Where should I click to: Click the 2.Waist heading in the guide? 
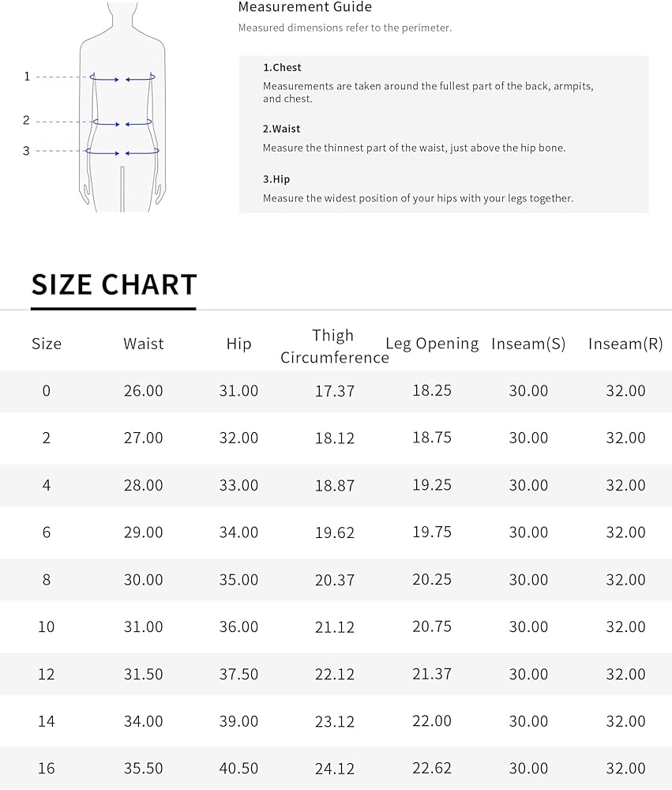tap(282, 129)
